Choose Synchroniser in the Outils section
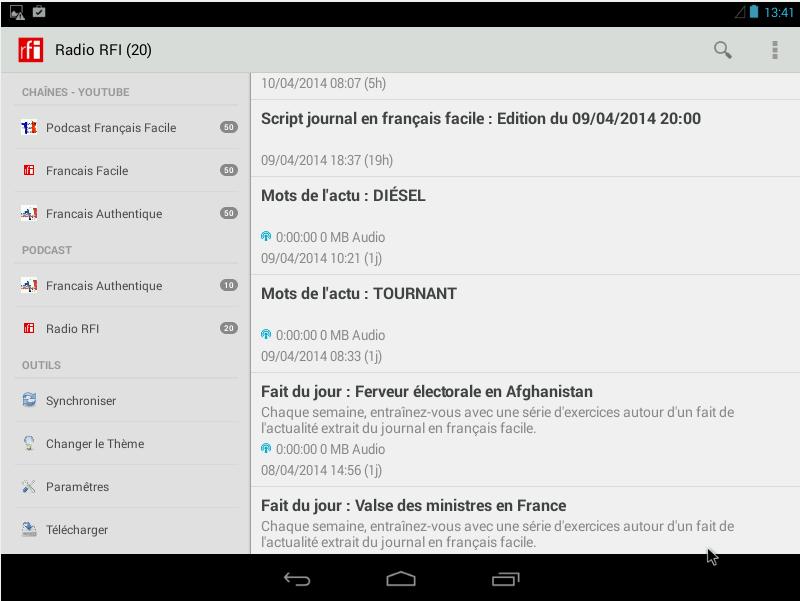Screen dimensions: 800x601 127,400
